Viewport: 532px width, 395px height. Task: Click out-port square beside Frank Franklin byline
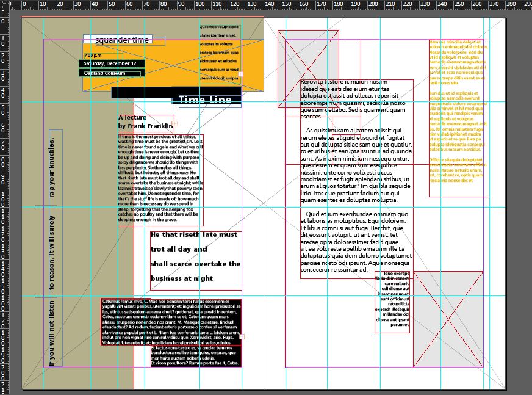tap(176, 124)
